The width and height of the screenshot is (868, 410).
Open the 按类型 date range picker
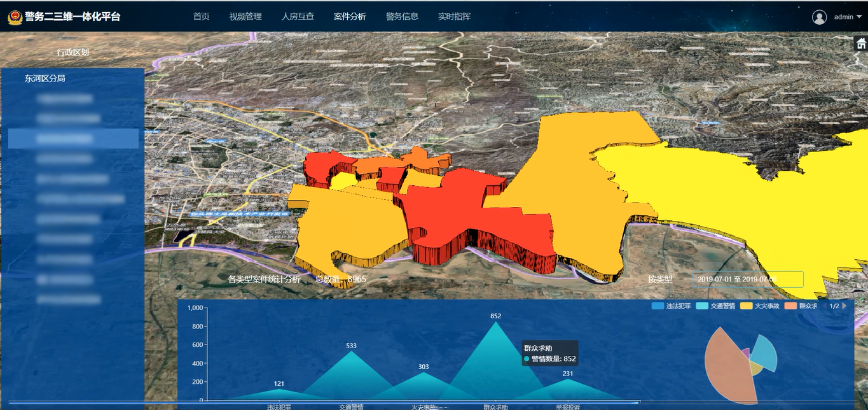(747, 279)
